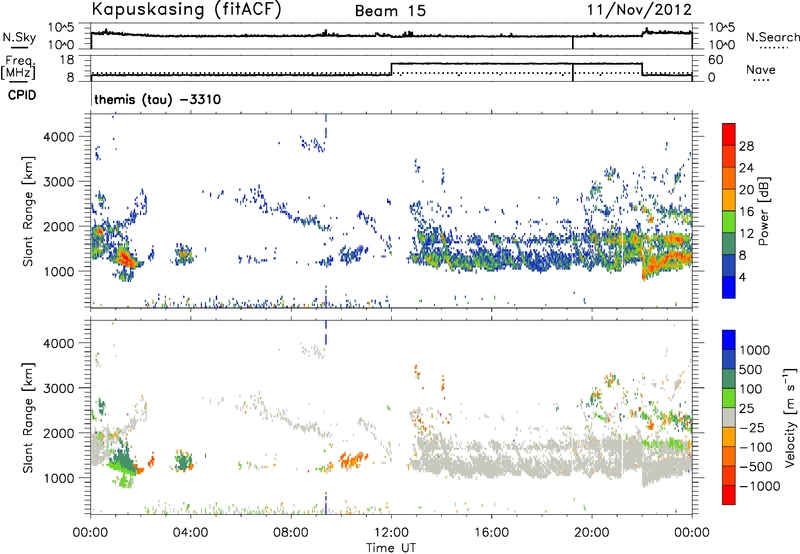Click the '12:00' time axis tick label
Image resolution: width=800 pixels, height=554 pixels.
(391, 533)
